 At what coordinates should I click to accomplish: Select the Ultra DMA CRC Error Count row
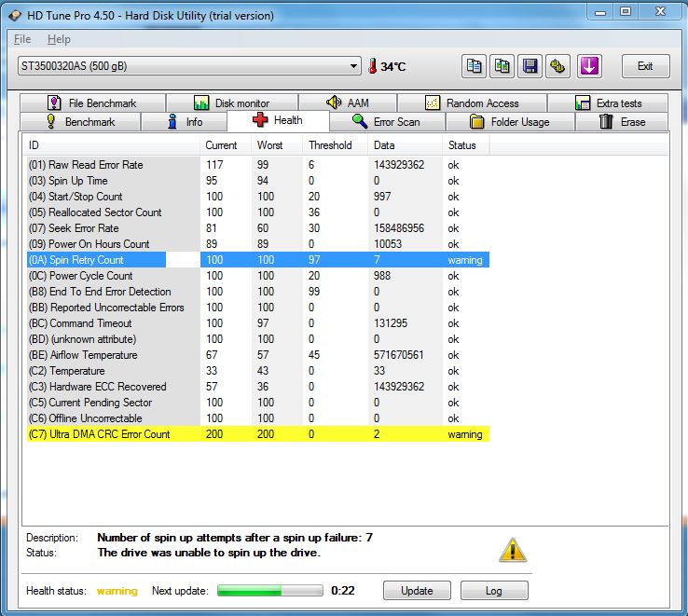(258, 434)
